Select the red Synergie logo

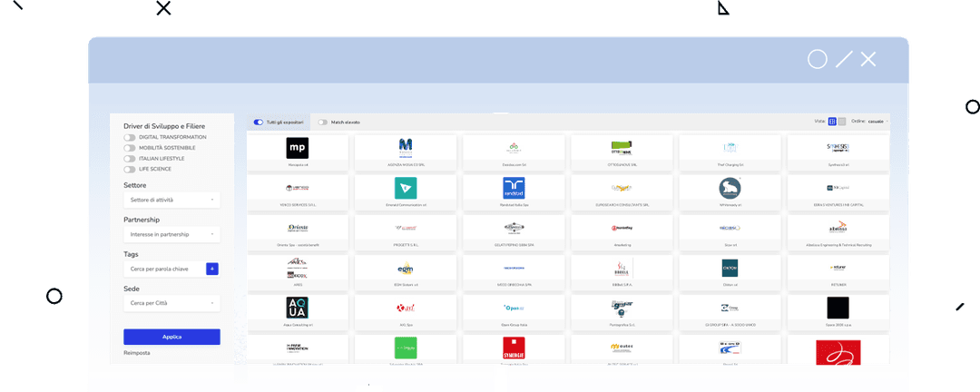click(514, 348)
